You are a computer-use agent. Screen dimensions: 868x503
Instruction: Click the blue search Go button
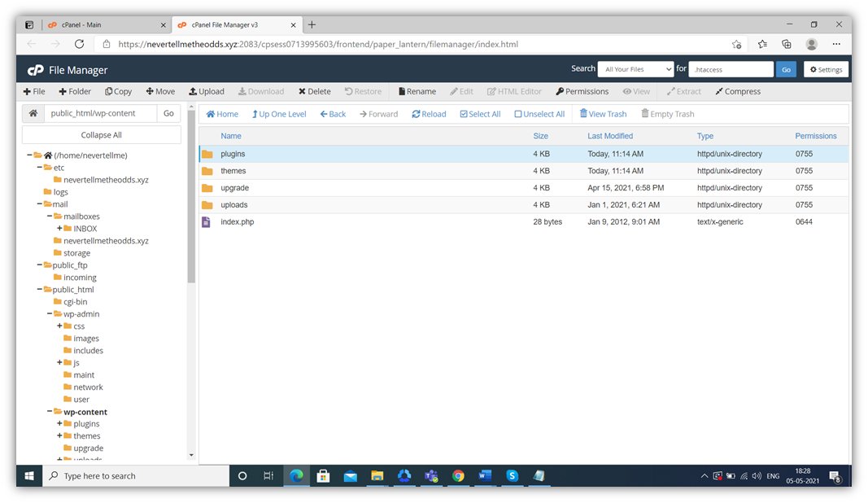tap(786, 69)
